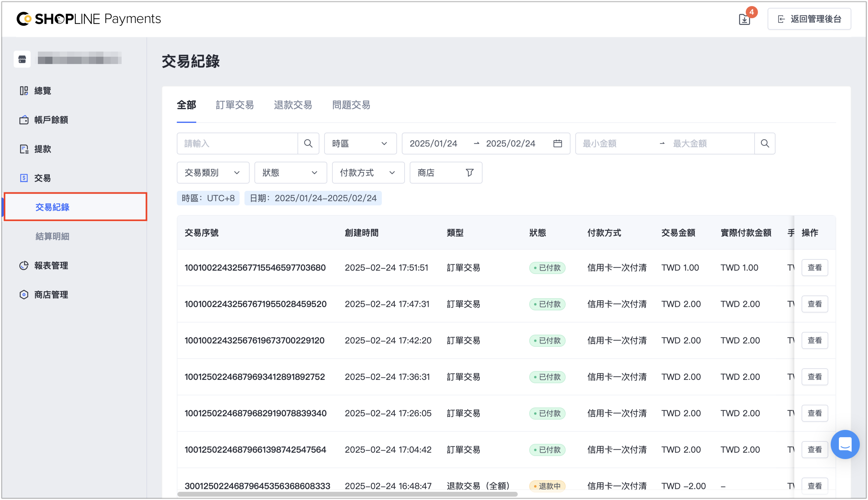Viewport: 868px width, 500px height.
Task: Click the amount range search icon
Action: click(x=765, y=144)
